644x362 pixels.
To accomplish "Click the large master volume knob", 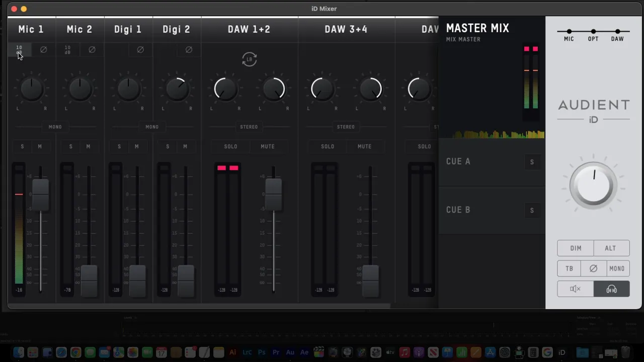I will [594, 186].
